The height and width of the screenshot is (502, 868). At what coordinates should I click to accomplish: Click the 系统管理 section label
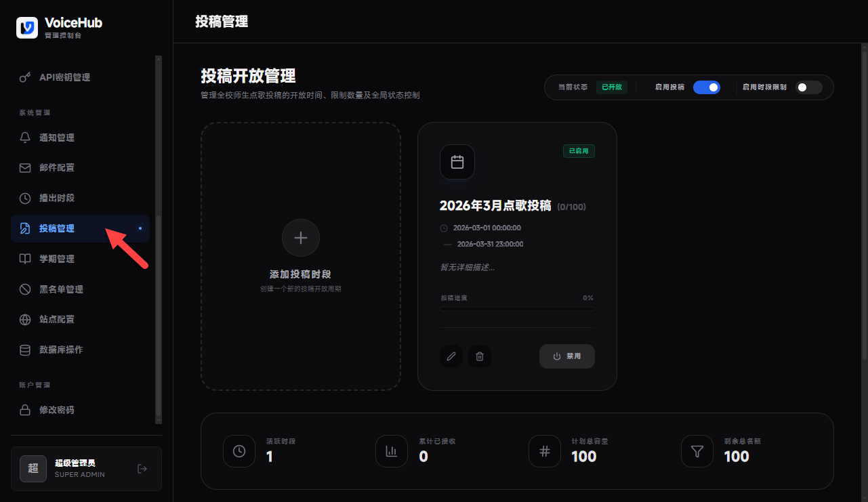coord(35,113)
